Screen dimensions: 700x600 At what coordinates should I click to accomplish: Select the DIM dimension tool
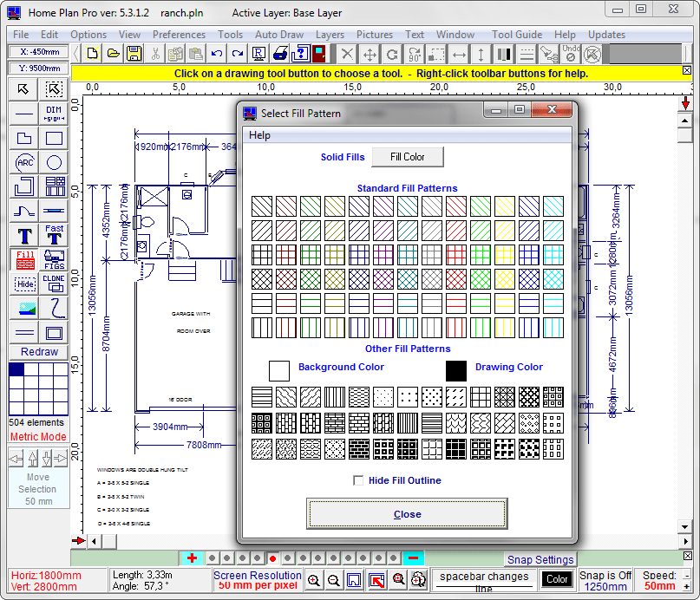54,114
